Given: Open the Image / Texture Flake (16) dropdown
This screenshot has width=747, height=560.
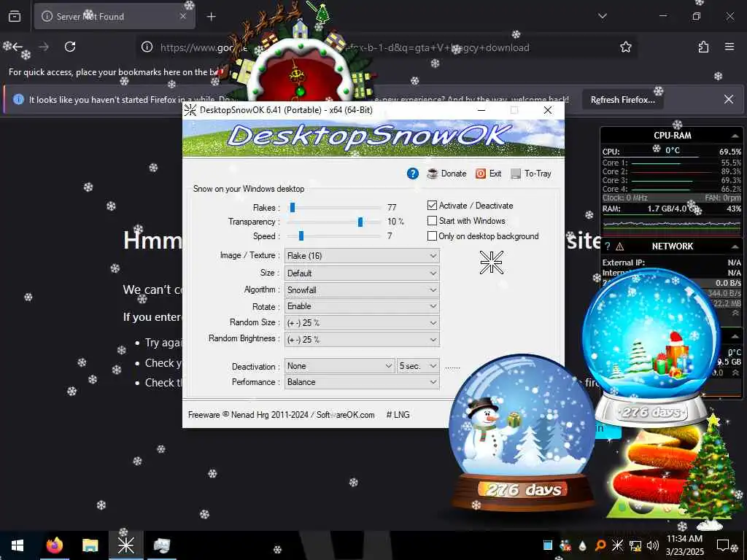Looking at the screenshot, I should [362, 256].
